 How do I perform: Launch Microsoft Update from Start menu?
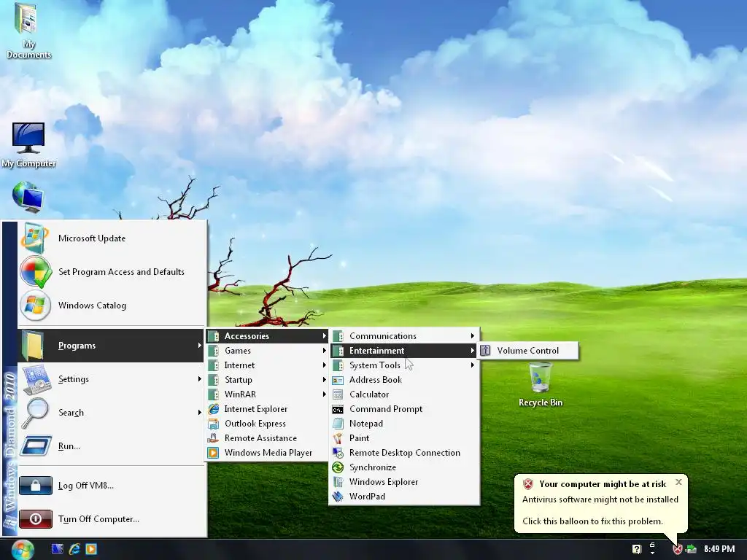coord(112,238)
